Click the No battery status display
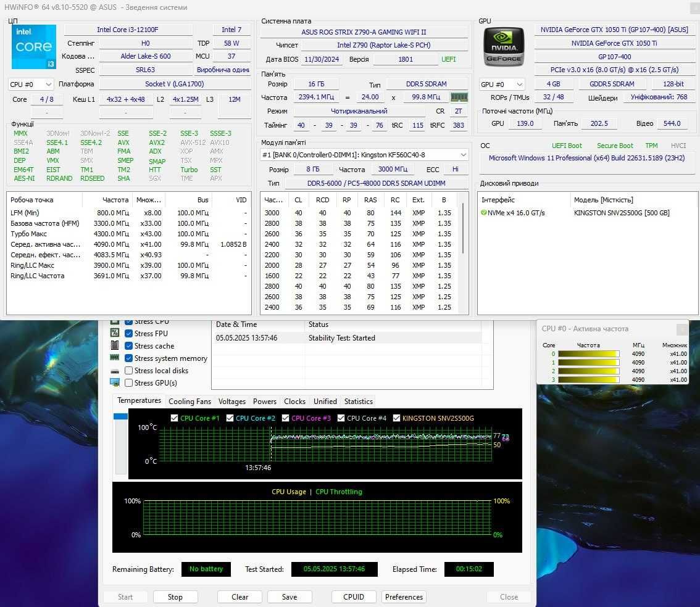Screen dimensions: 700x607 (x=206, y=569)
